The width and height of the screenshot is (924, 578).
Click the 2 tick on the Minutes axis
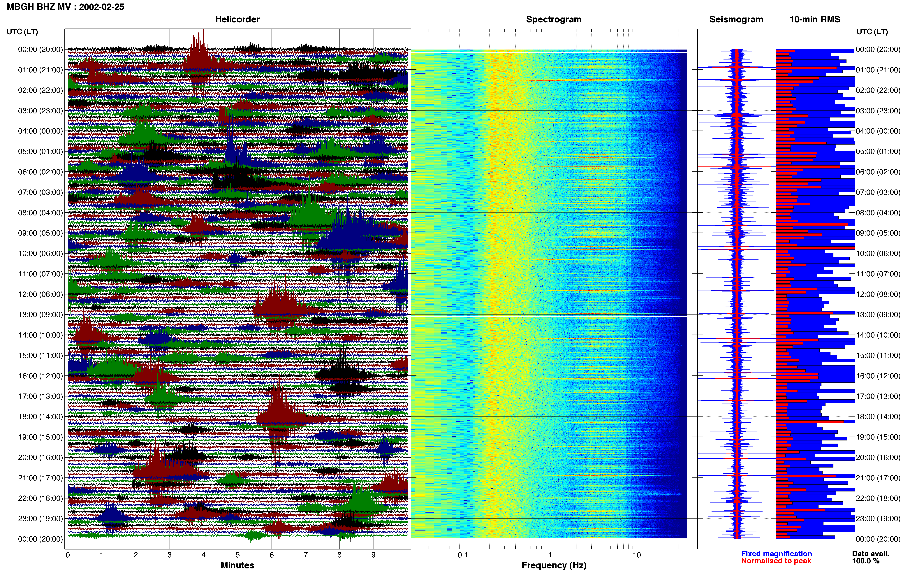(136, 555)
